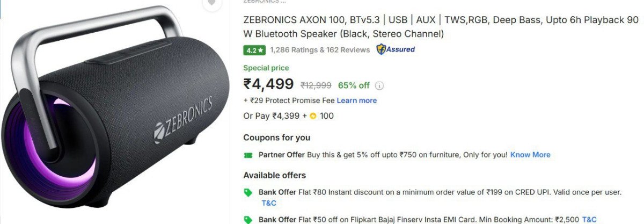644x224 pixels.
Task: View the 1,286 Ratings & 162 Reviews
Action: pos(320,50)
